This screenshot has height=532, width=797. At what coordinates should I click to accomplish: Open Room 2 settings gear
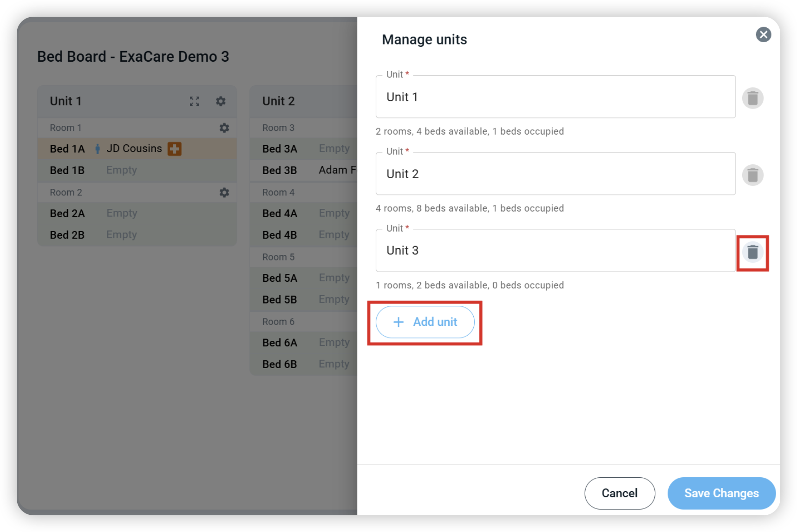click(x=224, y=192)
